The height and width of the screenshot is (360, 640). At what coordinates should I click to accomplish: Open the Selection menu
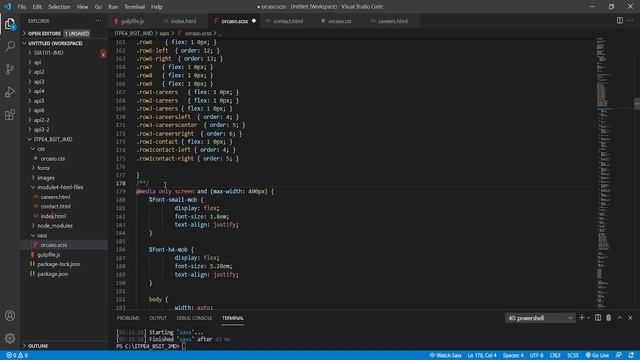[x=59, y=7]
